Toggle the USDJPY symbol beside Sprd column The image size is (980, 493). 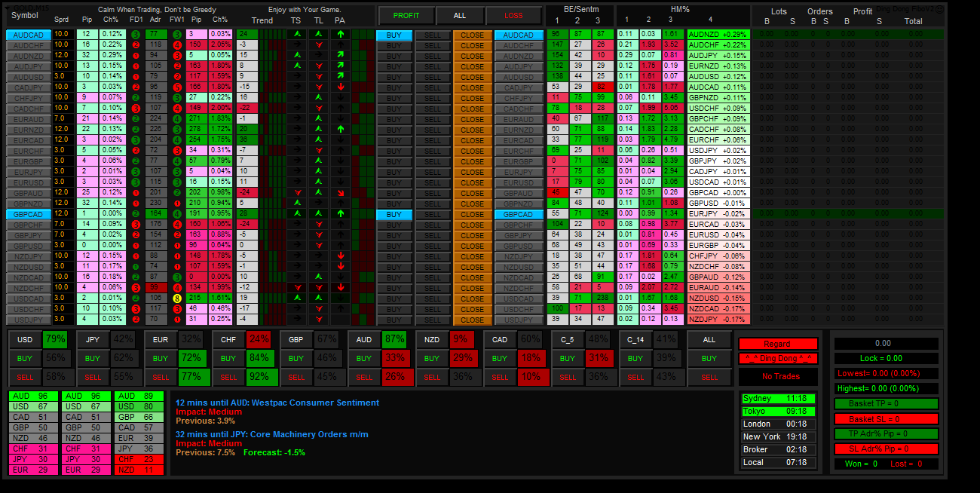pyautogui.click(x=29, y=320)
